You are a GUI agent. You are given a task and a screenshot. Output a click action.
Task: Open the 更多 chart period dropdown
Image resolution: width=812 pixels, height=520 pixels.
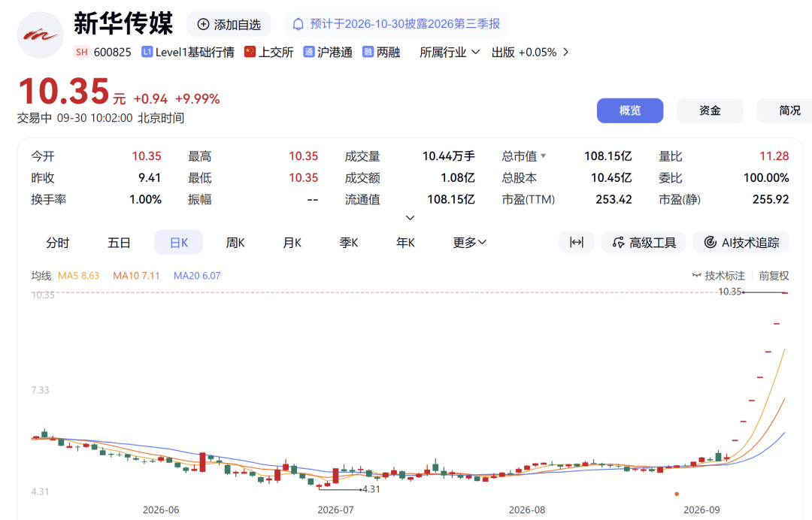pyautogui.click(x=469, y=242)
